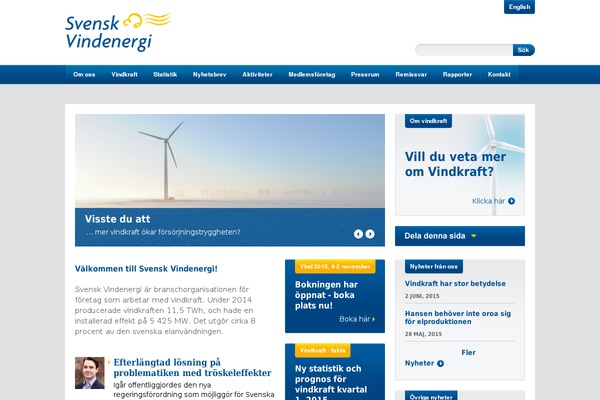This screenshot has width=600, height=400.
Task: Click the Välkommen till Svensk Vindenergi heading
Action: (x=146, y=269)
